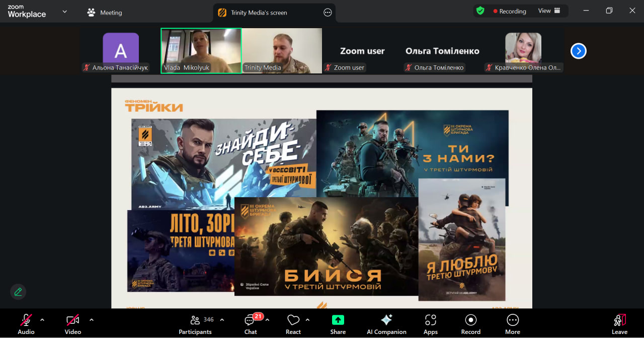Select the Meeting tab
The height and width of the screenshot is (338, 644).
point(105,13)
